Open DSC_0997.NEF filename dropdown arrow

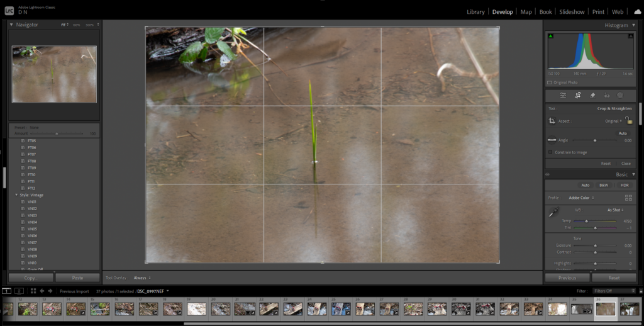167,291
